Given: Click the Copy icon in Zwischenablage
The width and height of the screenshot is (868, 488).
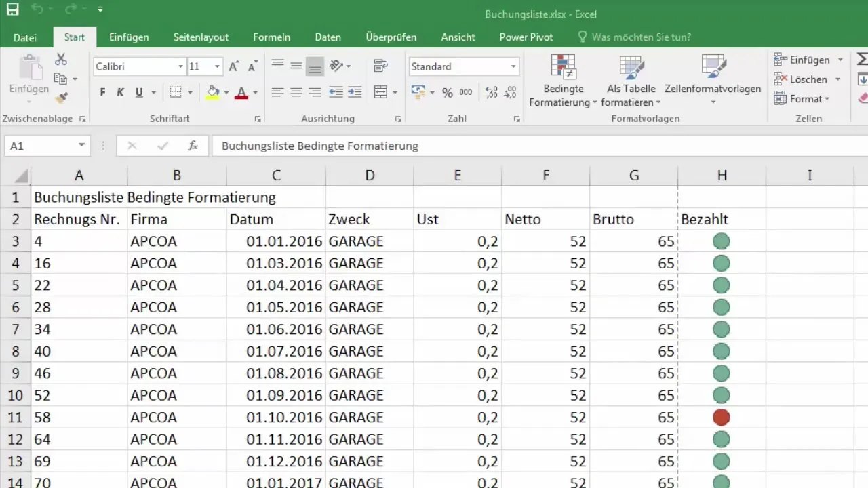Looking at the screenshot, I should coord(60,79).
